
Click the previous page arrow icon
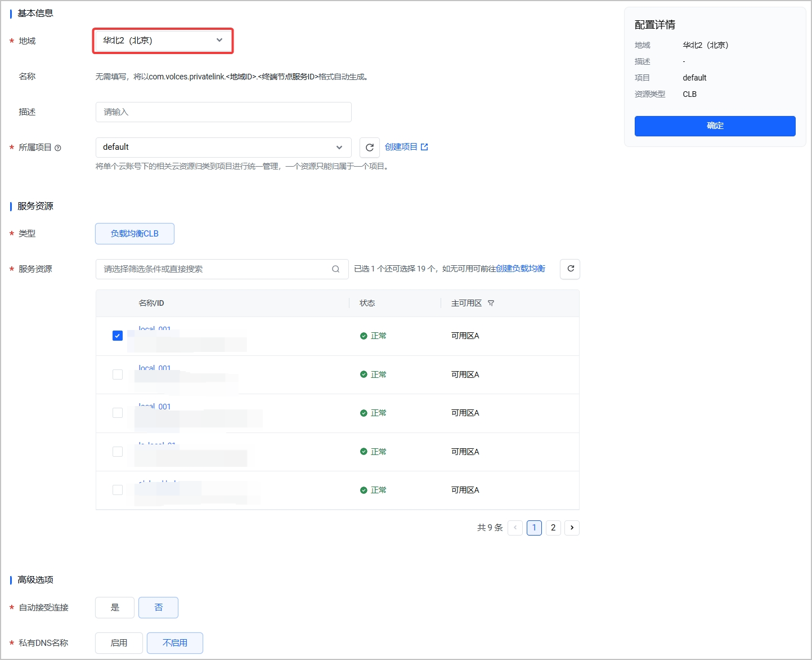(515, 528)
